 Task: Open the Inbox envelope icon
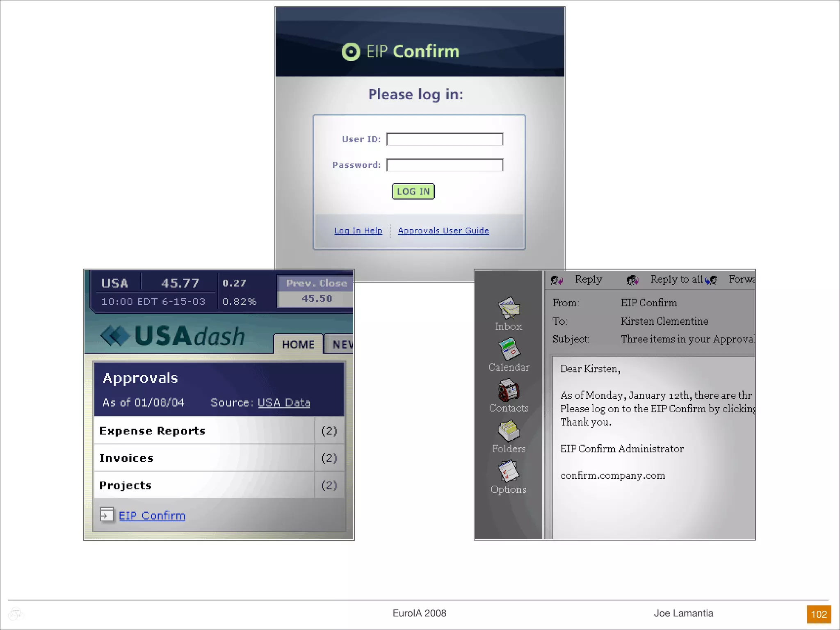tap(508, 308)
